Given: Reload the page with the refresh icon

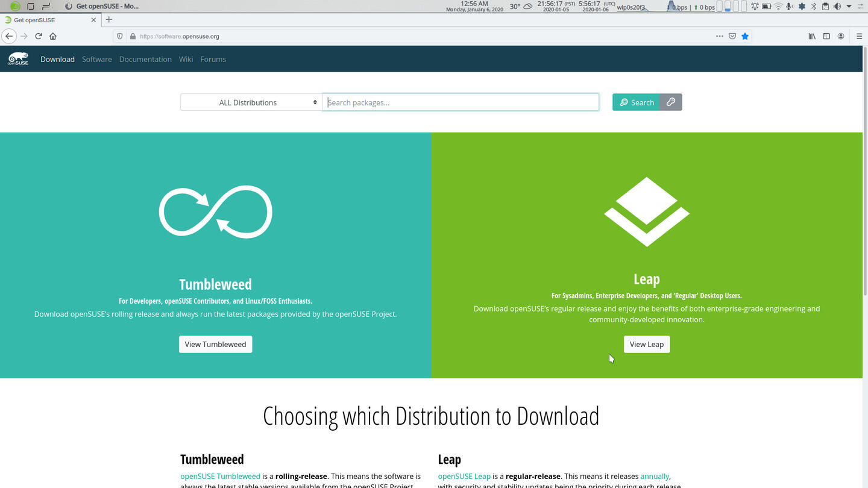Looking at the screenshot, I should click(x=39, y=36).
